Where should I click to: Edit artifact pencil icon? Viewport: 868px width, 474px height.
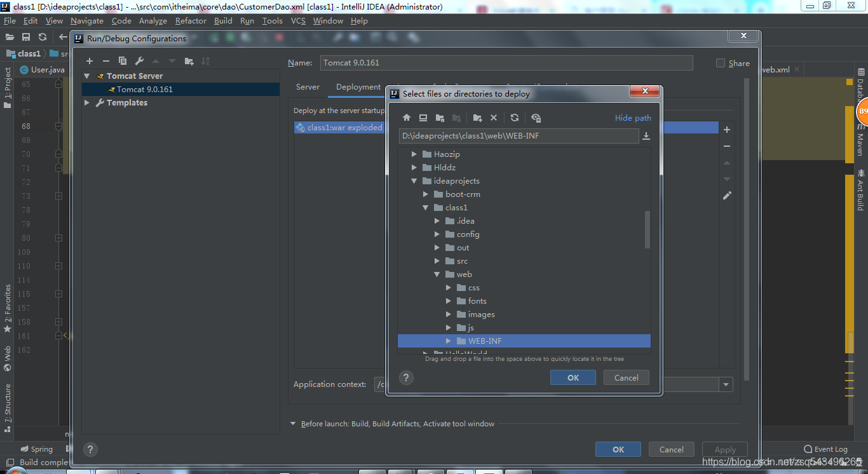point(727,196)
